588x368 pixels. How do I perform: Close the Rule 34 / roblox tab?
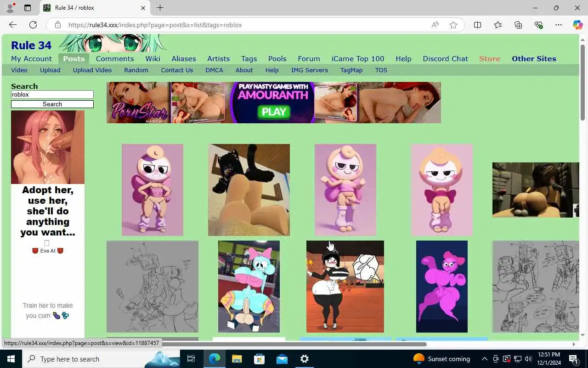click(x=143, y=8)
